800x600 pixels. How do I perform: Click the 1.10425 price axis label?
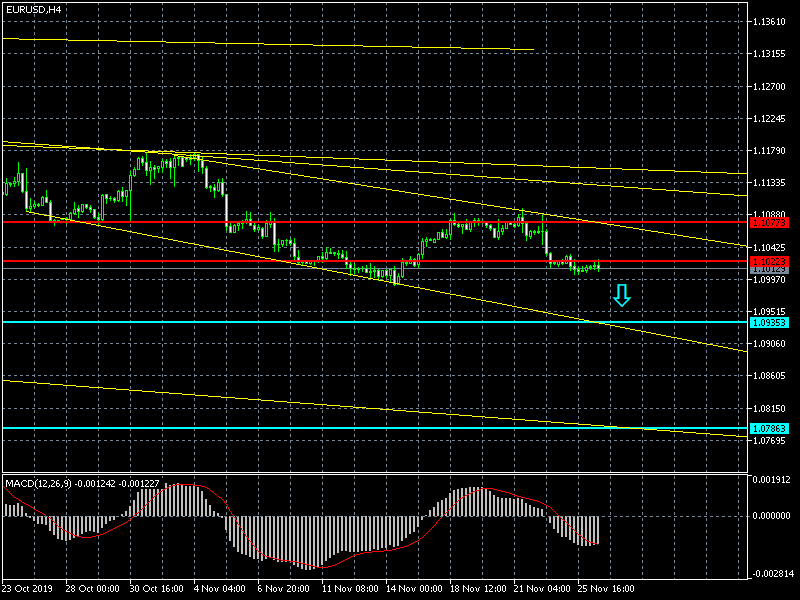[769, 247]
